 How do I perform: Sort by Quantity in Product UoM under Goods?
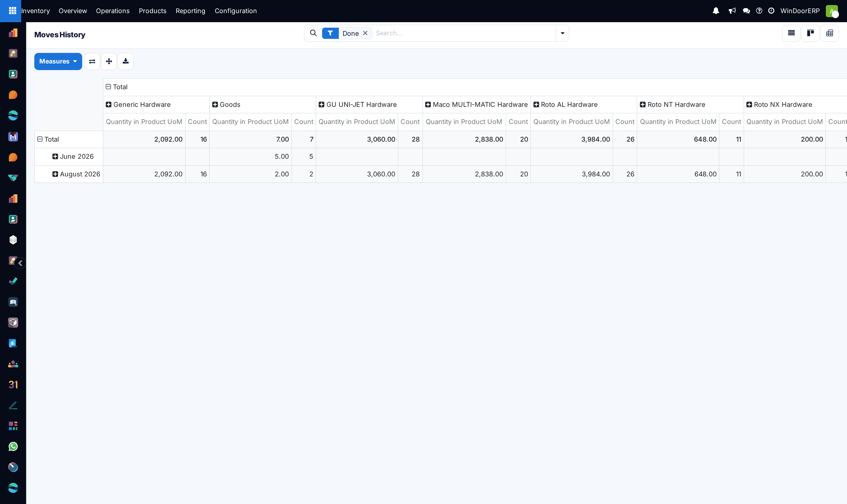[x=250, y=122]
